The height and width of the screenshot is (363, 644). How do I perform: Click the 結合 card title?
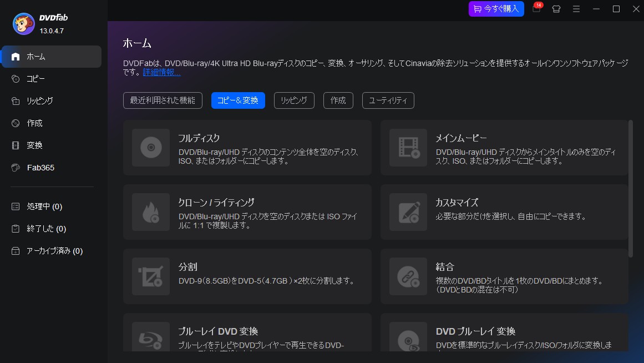[x=445, y=267]
